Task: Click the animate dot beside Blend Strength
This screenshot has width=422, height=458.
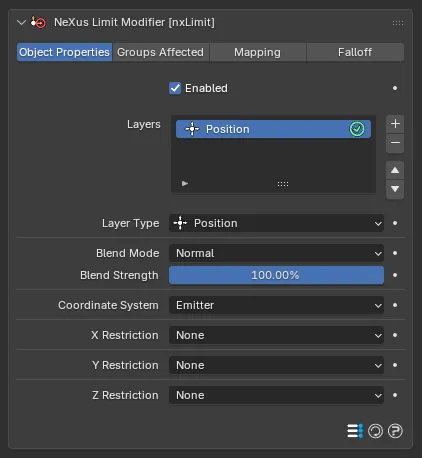Action: tap(395, 275)
